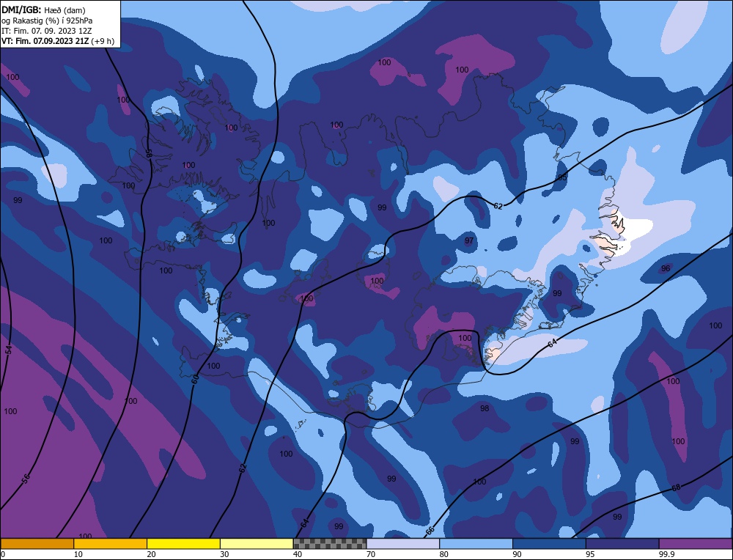Click the bright yellow 20–30 legend swatch
733x560 pixels.
pyautogui.click(x=183, y=543)
